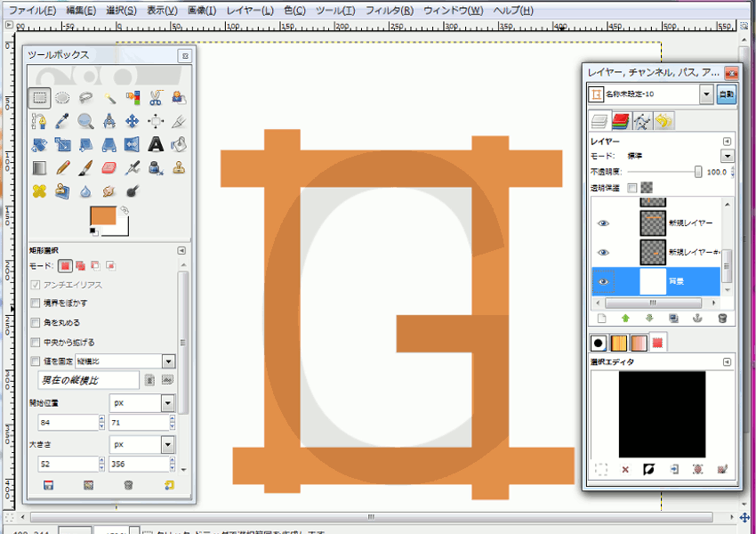Screen dimensions: 756x534
Task: Activate the Scissors select tool
Action: pos(156,98)
